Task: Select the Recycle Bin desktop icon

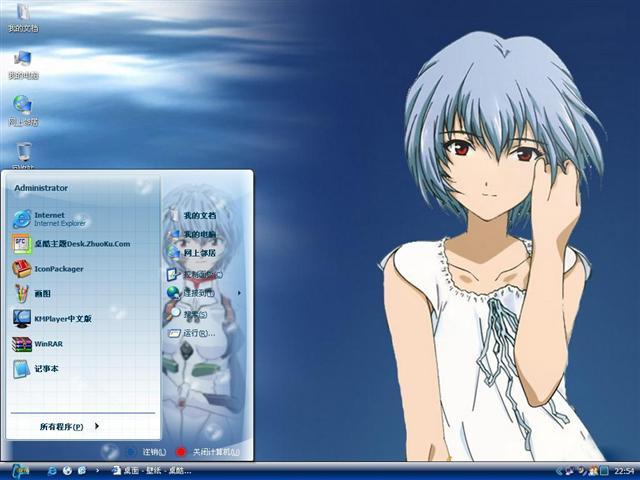Action: [24, 155]
